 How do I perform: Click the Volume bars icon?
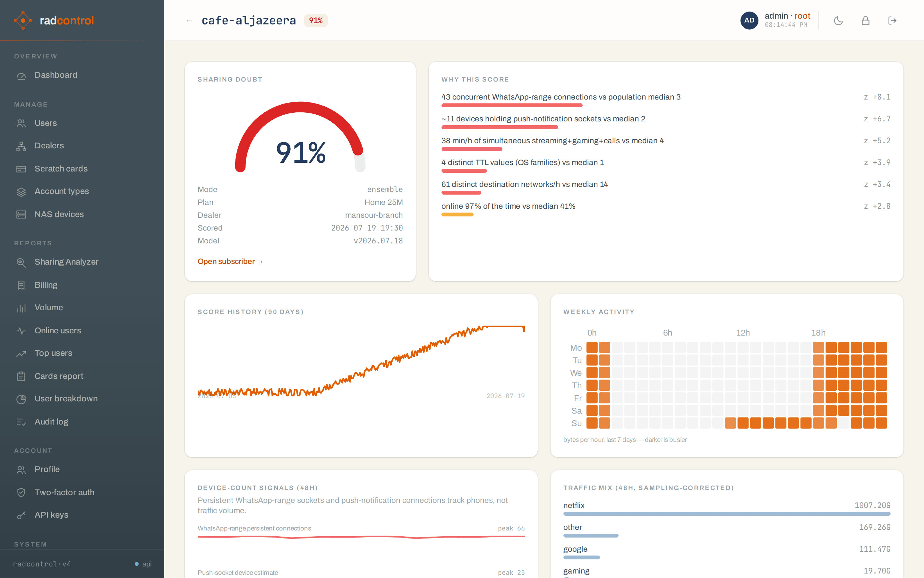[x=21, y=308]
